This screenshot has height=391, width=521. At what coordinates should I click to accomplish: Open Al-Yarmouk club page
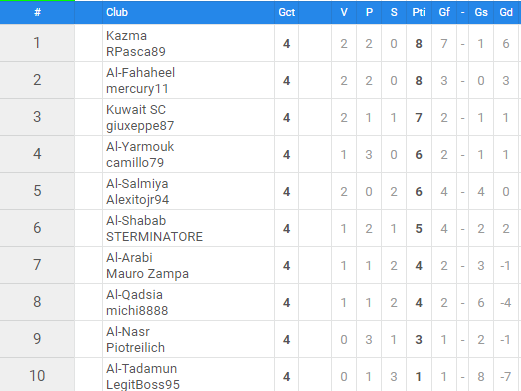(140, 147)
